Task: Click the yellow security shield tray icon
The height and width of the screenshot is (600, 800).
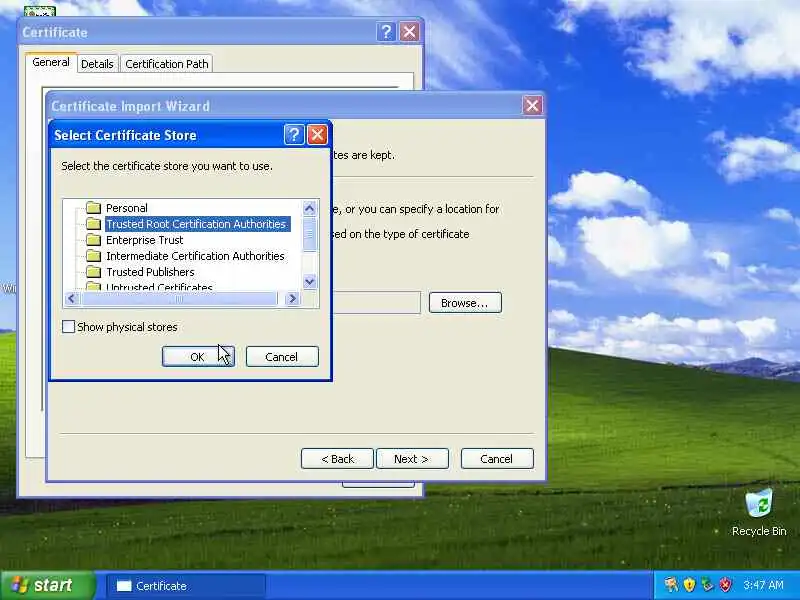Action: point(689,585)
